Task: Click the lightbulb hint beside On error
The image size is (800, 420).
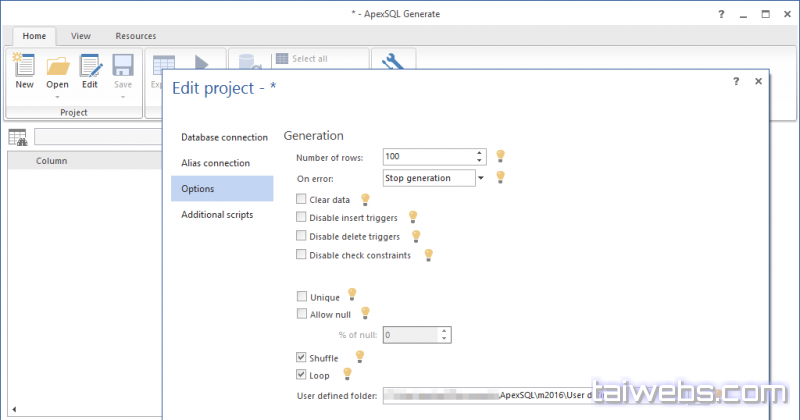Action: [501, 178]
